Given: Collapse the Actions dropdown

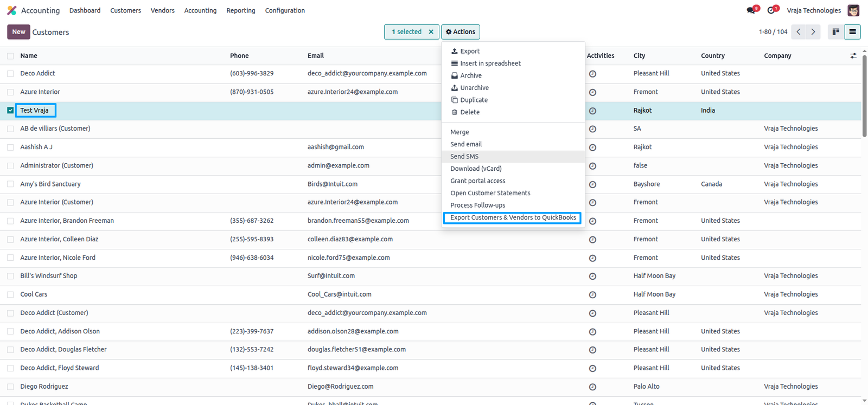Looking at the screenshot, I should coord(461,32).
